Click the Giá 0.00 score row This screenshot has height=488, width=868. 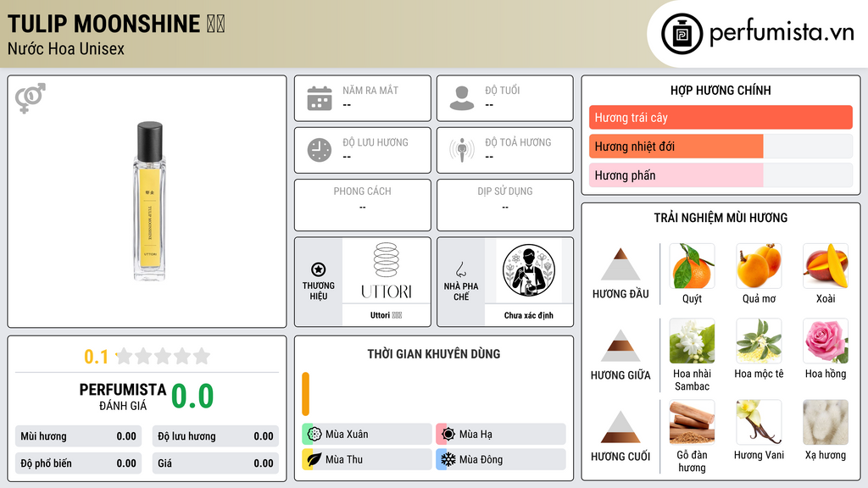click(x=215, y=463)
